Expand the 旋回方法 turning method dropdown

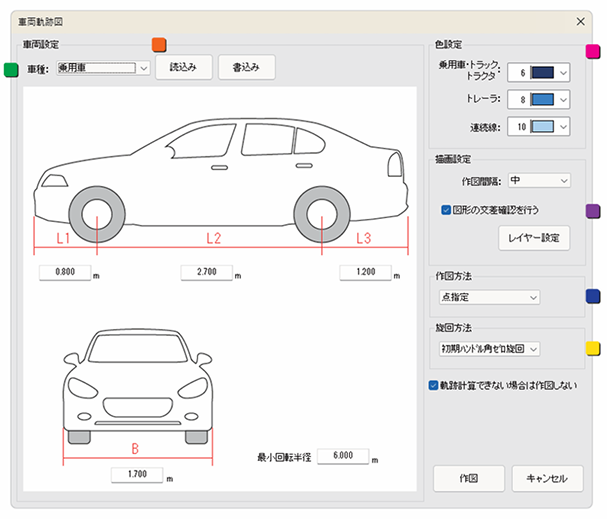click(x=489, y=349)
